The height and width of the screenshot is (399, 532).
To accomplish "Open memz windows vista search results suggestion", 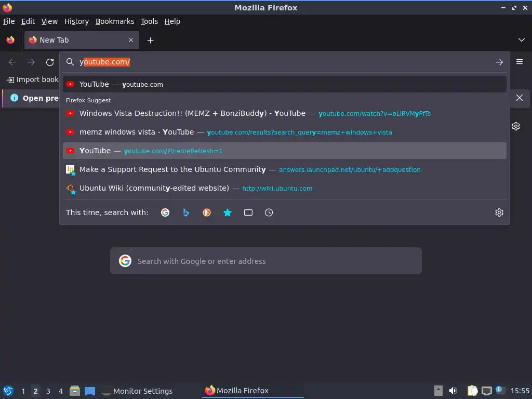I will (x=284, y=132).
